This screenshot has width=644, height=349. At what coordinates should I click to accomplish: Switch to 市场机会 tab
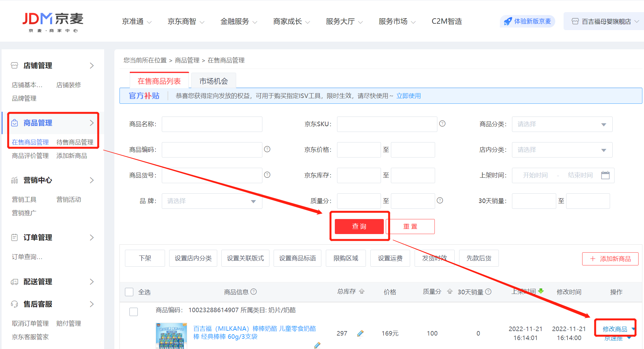[x=213, y=81]
